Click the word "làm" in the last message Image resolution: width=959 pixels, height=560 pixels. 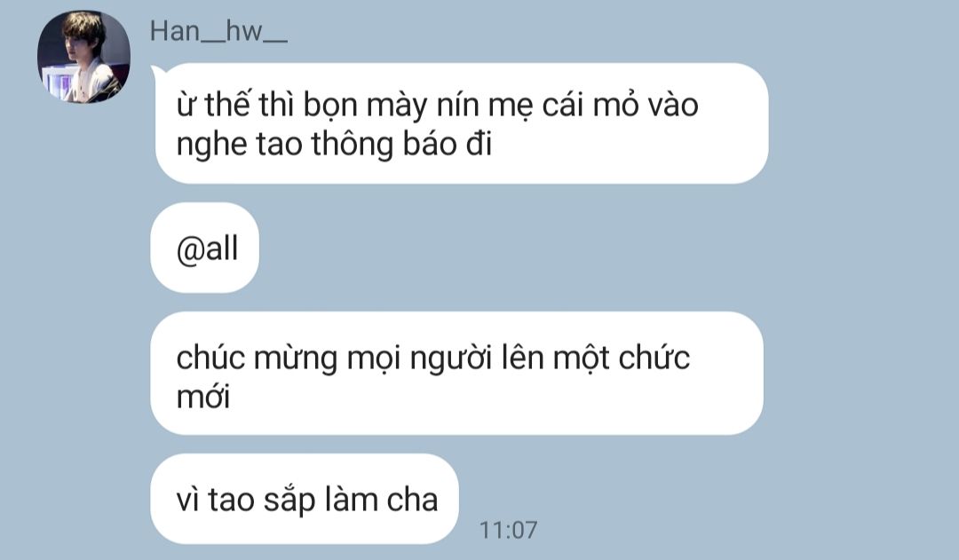pos(351,499)
